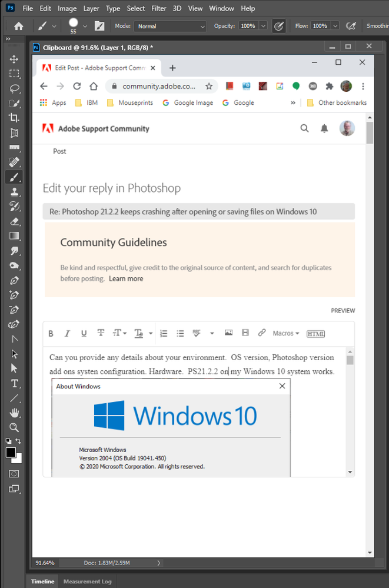This screenshot has width=389, height=588.
Task: Toggle airbrush-style build-up effects
Action: click(x=351, y=26)
